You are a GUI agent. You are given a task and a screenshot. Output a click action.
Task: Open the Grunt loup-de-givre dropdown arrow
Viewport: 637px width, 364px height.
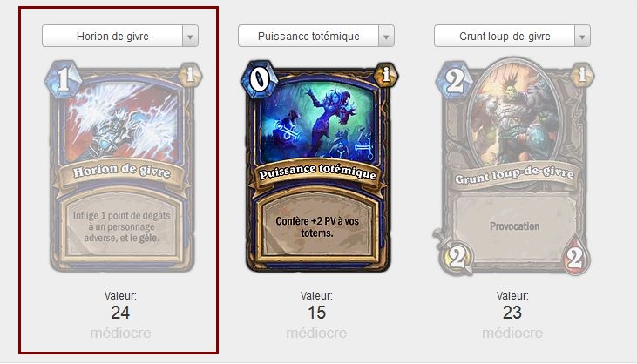point(582,37)
